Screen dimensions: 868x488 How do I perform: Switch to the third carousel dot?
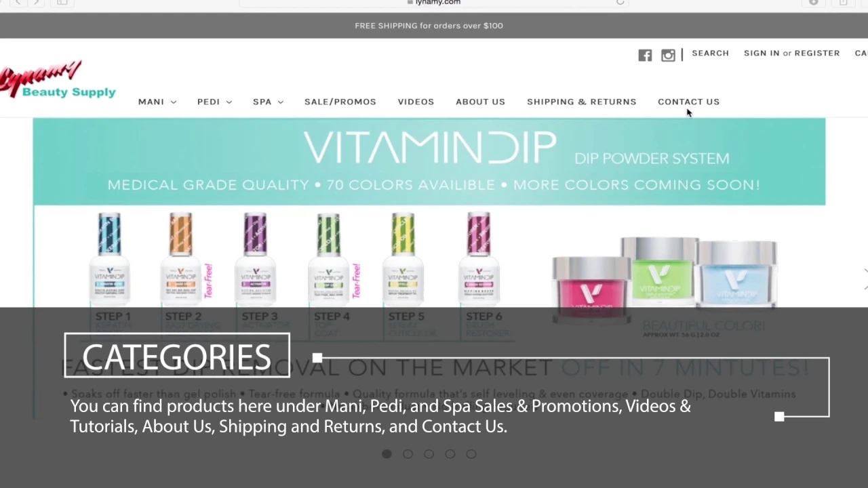click(x=429, y=454)
